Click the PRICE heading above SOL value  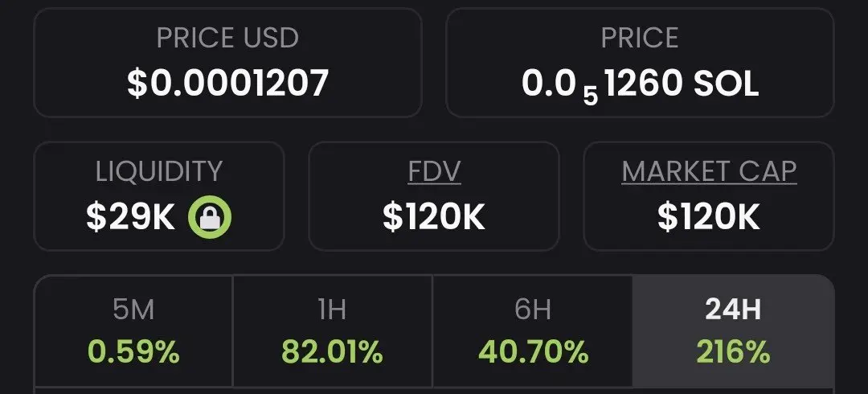[x=640, y=38]
